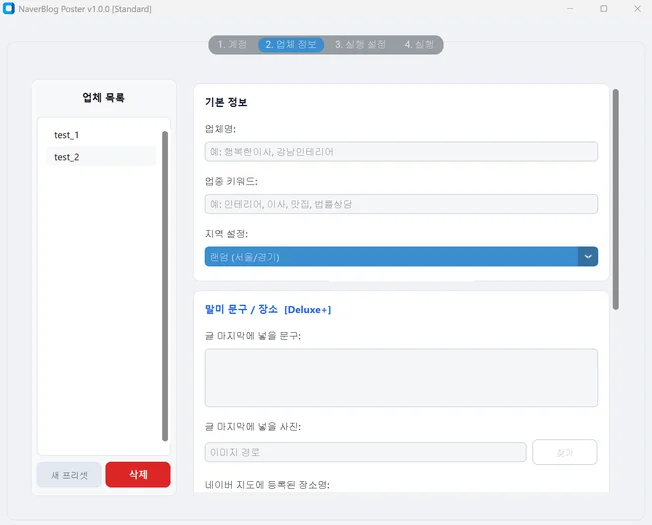This screenshot has width=652, height=525.
Task: Click the NaverBlog Poster app icon
Action: [9, 8]
